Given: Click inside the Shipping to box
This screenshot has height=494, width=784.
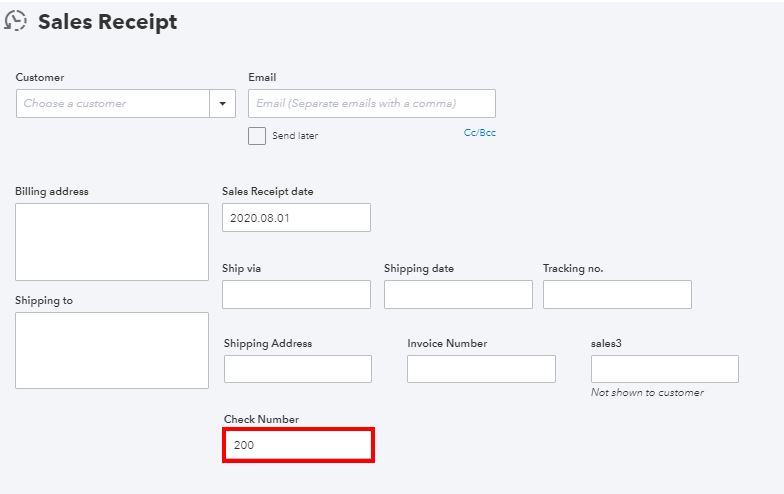Looking at the screenshot, I should pyautogui.click(x=112, y=350).
